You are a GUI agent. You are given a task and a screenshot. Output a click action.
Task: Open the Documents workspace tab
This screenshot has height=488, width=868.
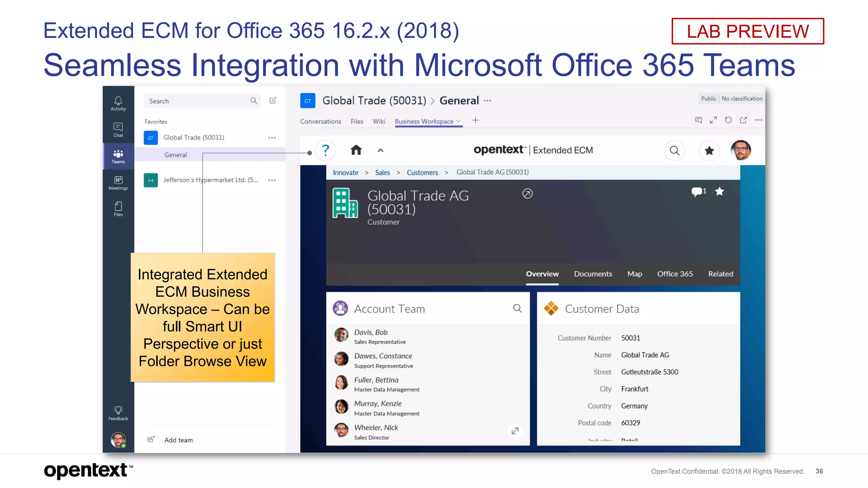tap(593, 274)
